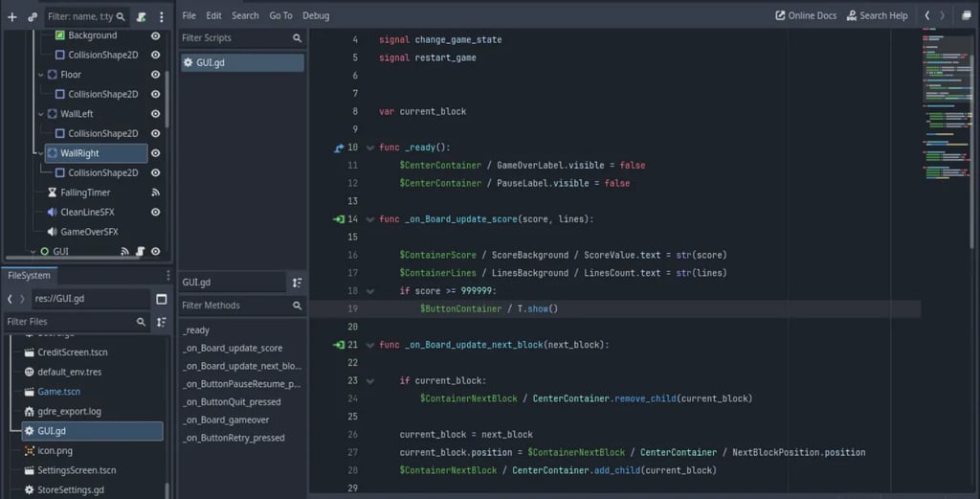Viewport: 980px width, 499px height.
Task: Click the search icon in the scene filter
Action: click(121, 17)
